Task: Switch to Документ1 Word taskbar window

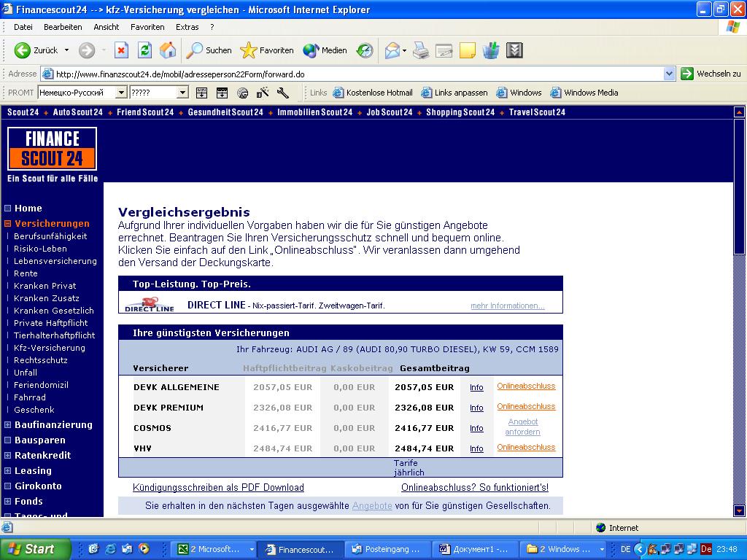Action: (474, 549)
